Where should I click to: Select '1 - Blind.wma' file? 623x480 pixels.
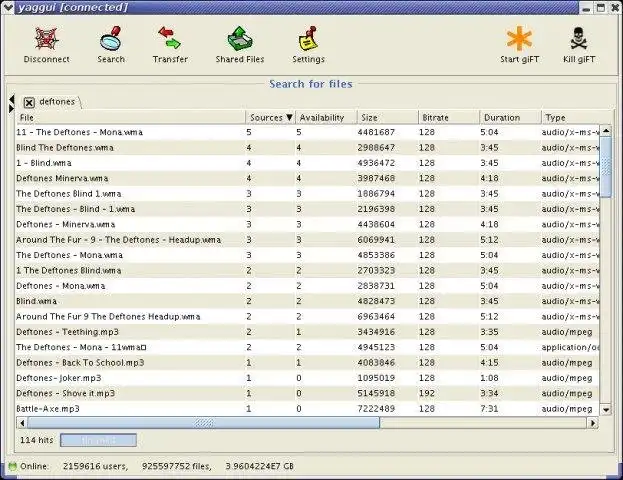click(44, 163)
